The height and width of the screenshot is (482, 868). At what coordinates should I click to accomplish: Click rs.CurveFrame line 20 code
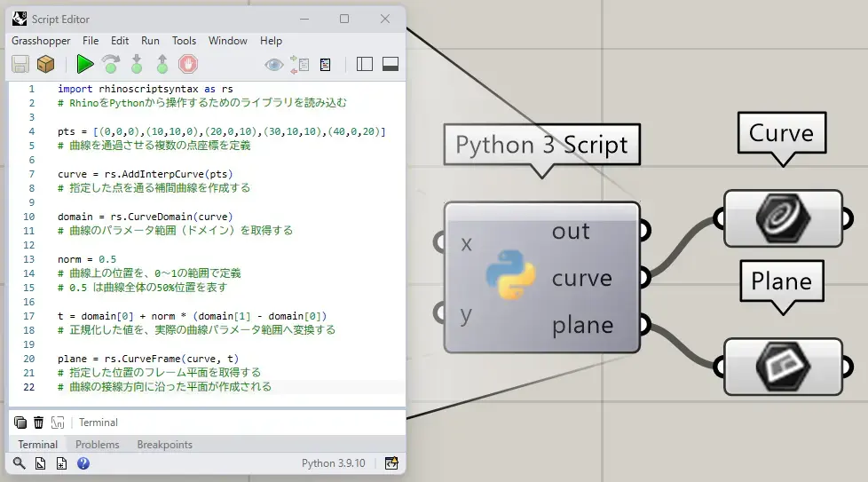click(x=148, y=360)
